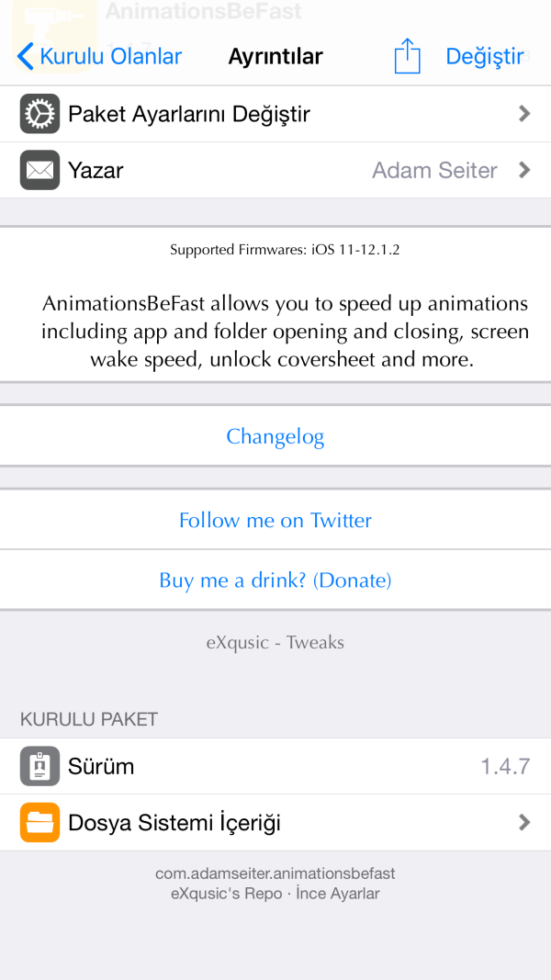Tap the back chevron arrow icon
The image size is (551, 980).
26,57
